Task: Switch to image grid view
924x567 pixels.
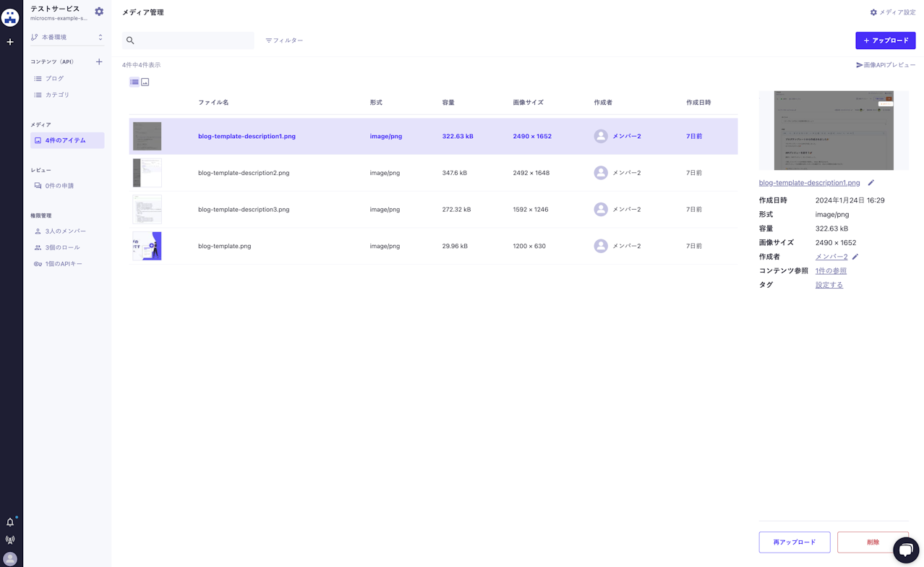Action: click(145, 82)
